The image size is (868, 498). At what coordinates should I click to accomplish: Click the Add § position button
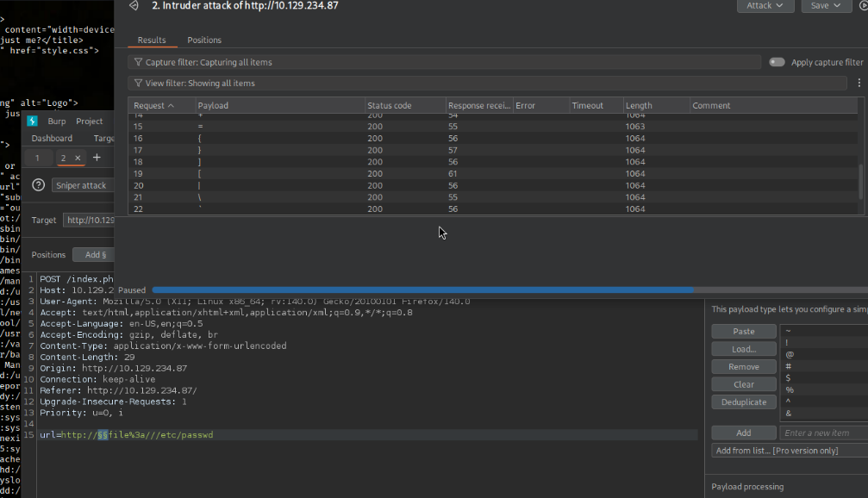tap(94, 254)
